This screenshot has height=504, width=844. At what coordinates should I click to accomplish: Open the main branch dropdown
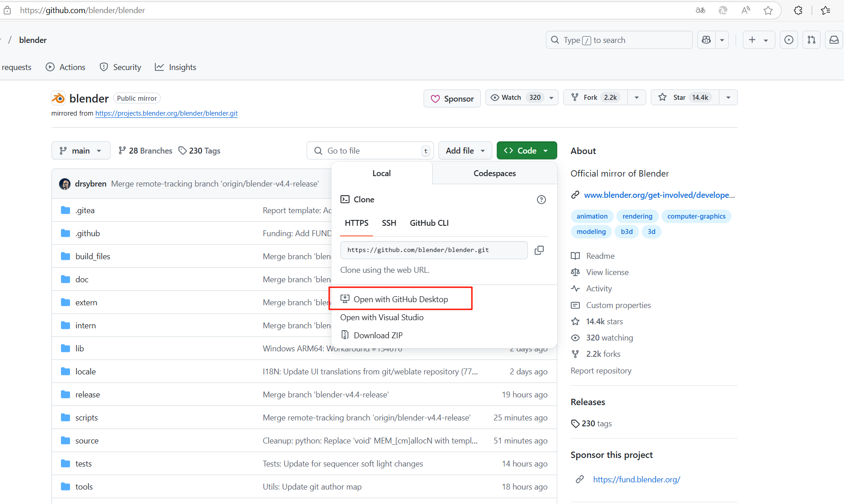click(81, 151)
